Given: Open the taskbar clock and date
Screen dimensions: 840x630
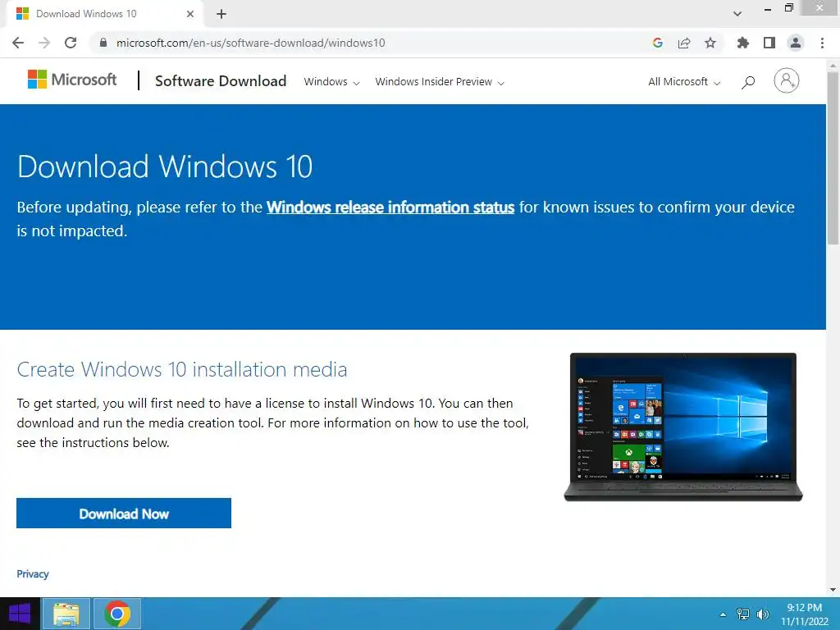Looking at the screenshot, I should [804, 614].
